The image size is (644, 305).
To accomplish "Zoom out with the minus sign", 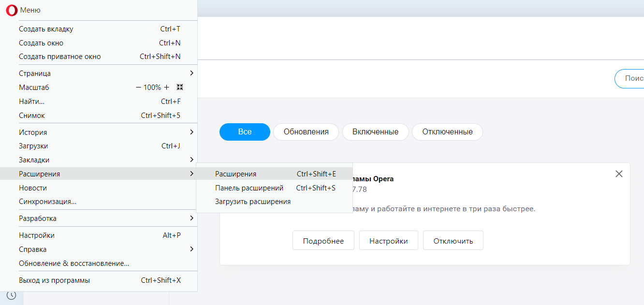I will tap(138, 87).
